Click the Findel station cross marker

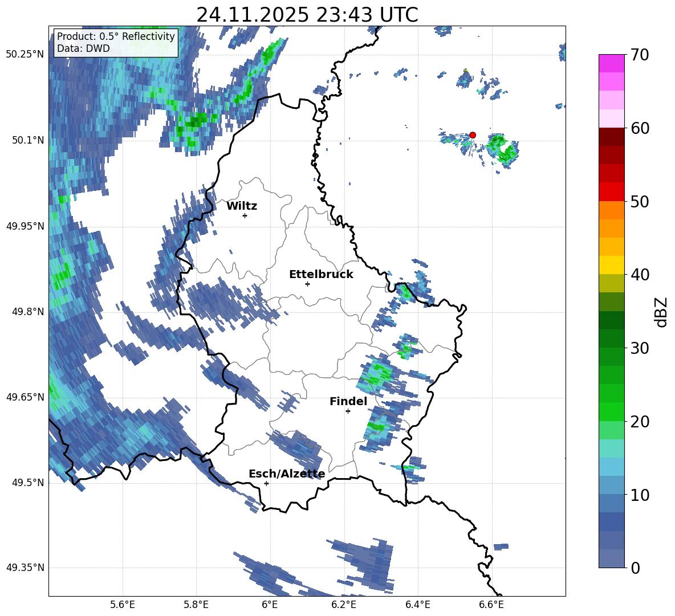point(348,411)
